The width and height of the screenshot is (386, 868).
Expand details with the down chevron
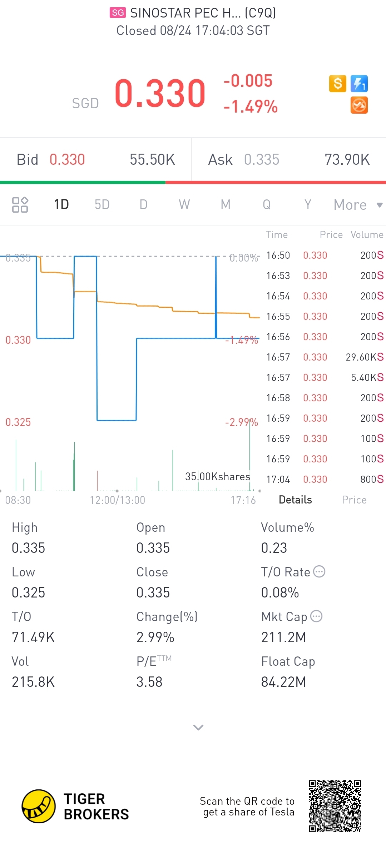198,727
